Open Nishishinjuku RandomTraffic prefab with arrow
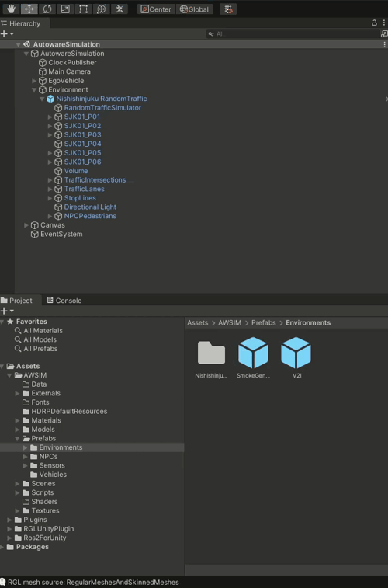The image size is (388, 588). coord(386,99)
